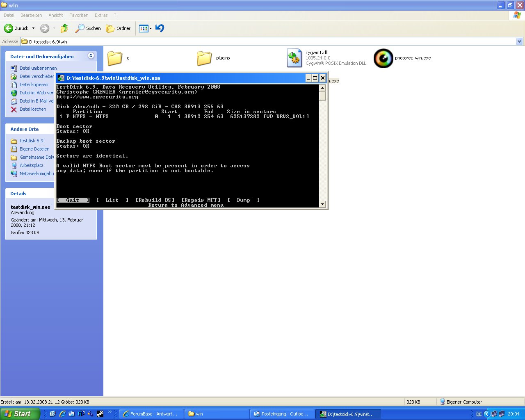
Task: Open testdisk-6.9 under Andere Orte
Action: [x=31, y=141]
